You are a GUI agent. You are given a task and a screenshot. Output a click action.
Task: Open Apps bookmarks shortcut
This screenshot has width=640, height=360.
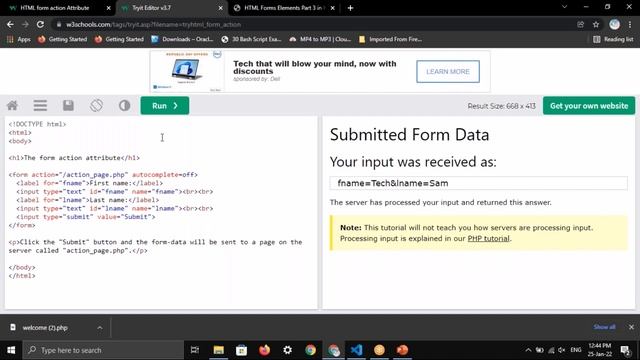point(19,39)
